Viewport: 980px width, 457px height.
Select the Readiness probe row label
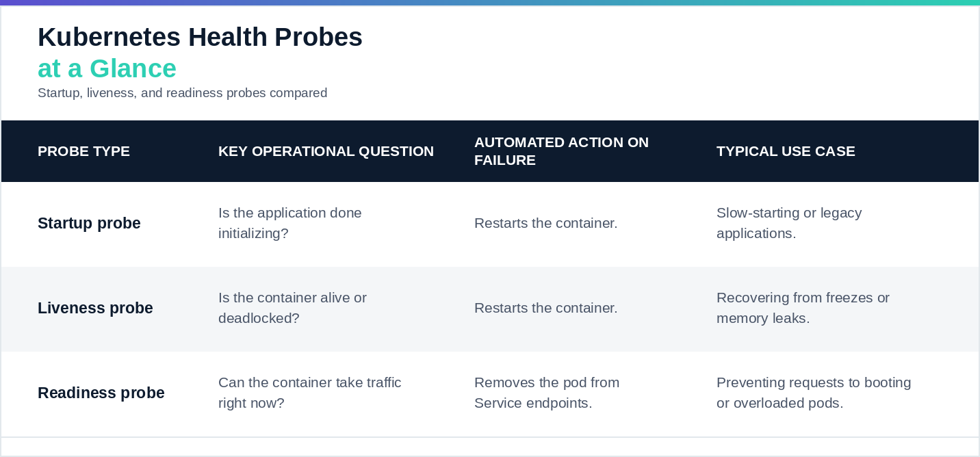pos(101,393)
